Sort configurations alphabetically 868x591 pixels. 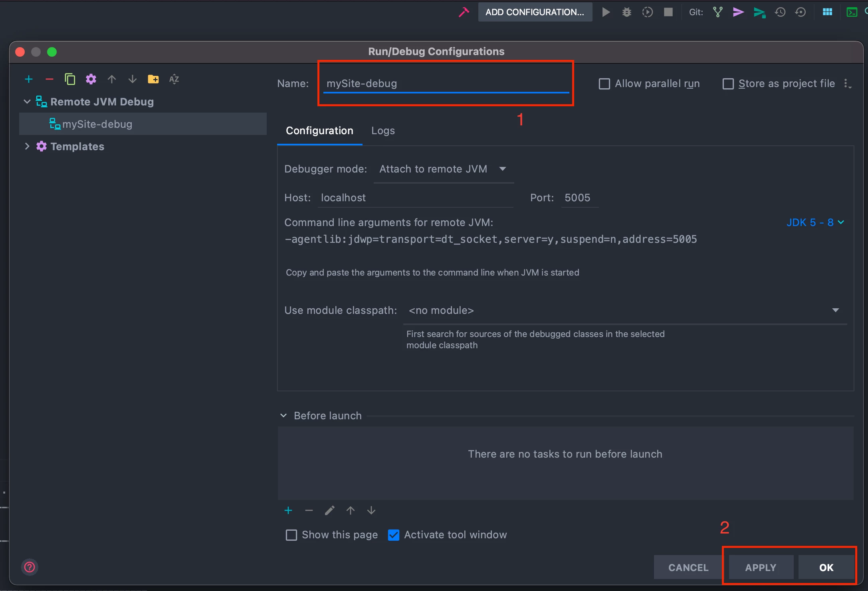[x=174, y=79]
